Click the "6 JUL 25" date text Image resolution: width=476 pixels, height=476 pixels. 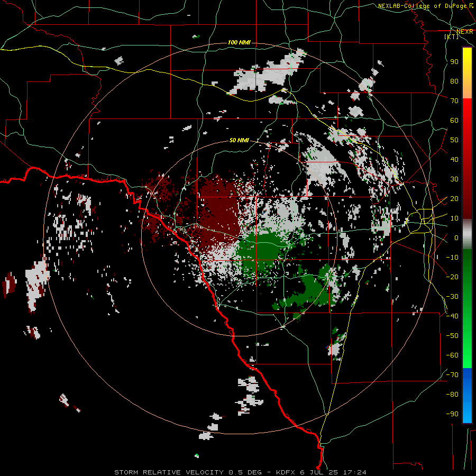click(319, 472)
